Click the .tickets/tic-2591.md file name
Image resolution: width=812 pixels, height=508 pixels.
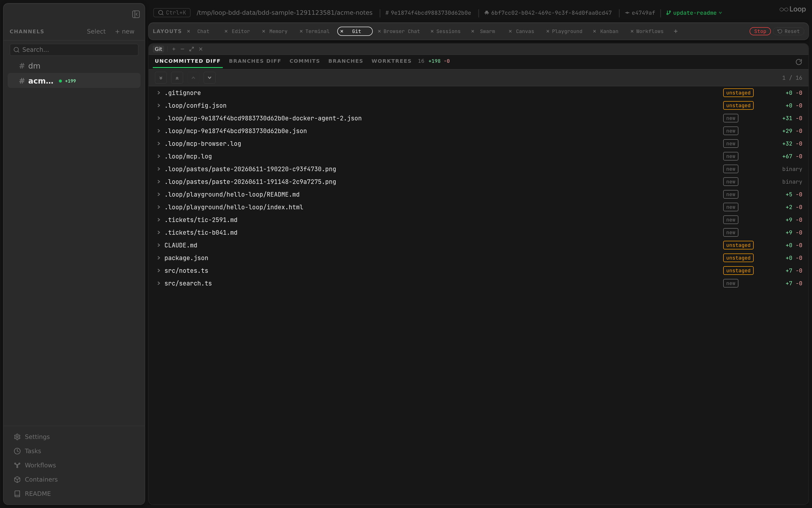click(x=201, y=220)
